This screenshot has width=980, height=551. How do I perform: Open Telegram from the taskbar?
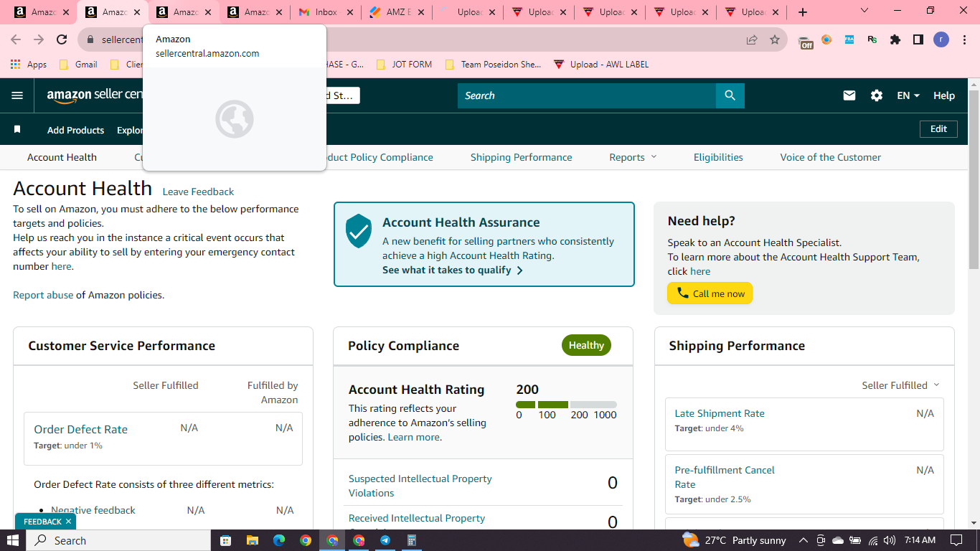pos(385,540)
